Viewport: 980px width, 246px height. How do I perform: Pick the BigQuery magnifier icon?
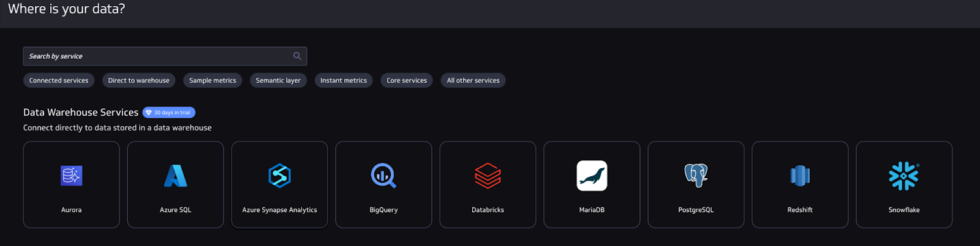tap(383, 176)
